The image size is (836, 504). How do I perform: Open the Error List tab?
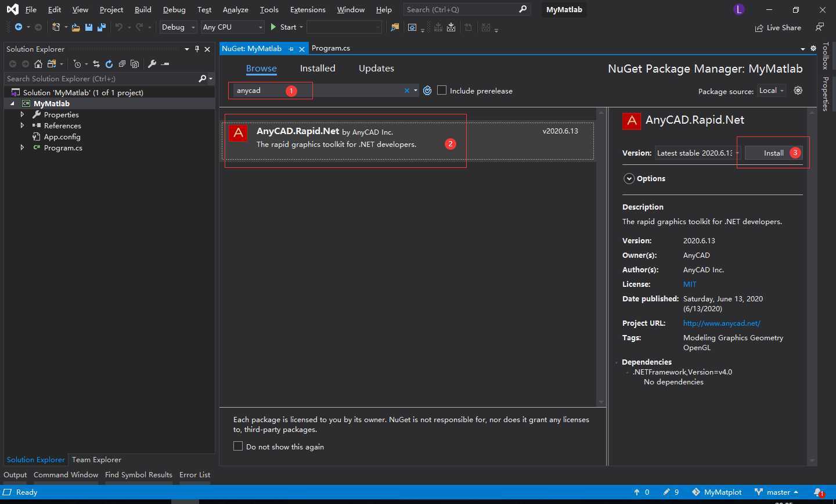tap(195, 474)
